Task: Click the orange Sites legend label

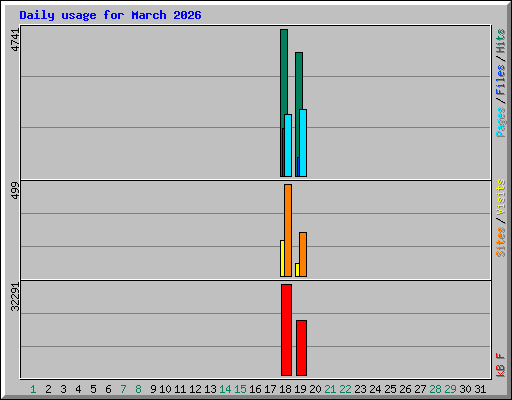Action: (500, 242)
